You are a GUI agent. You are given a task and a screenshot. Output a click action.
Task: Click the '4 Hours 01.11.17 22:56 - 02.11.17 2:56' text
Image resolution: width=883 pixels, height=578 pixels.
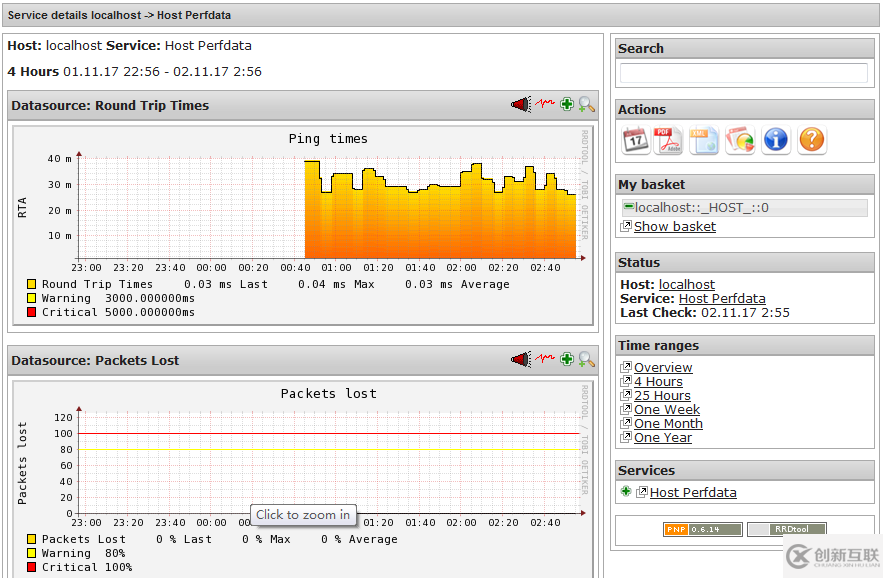point(134,72)
